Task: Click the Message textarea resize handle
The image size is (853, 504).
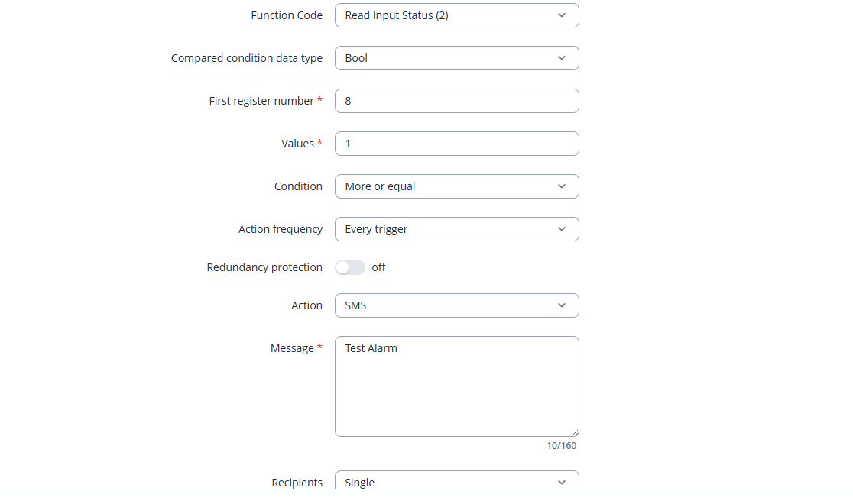Action: pos(575,432)
